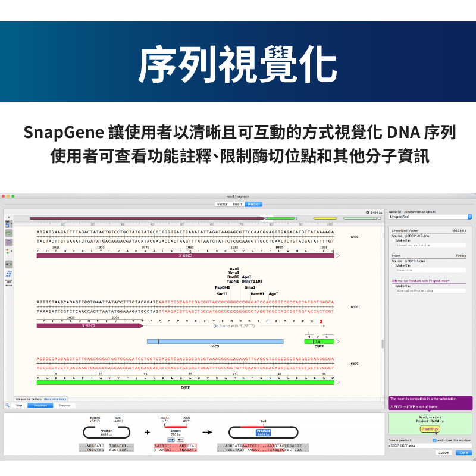Viewport: 476px width, 476px height.
Task: Click the magnifier search icon near Map tab
Action: pos(7,405)
